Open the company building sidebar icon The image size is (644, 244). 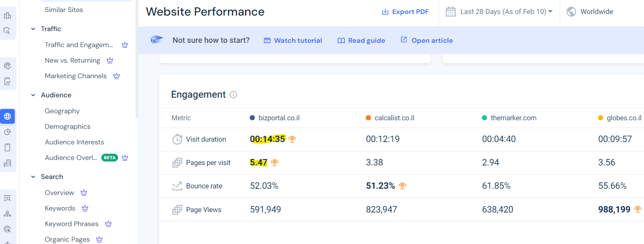(7, 163)
